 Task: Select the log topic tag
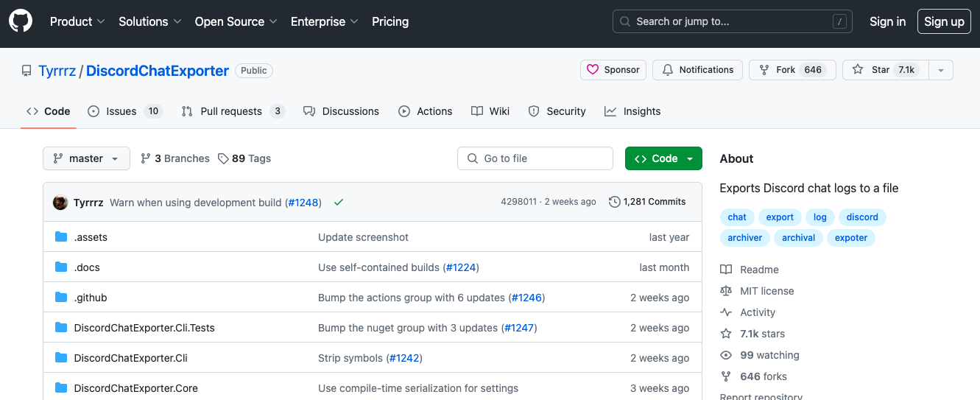pos(820,217)
